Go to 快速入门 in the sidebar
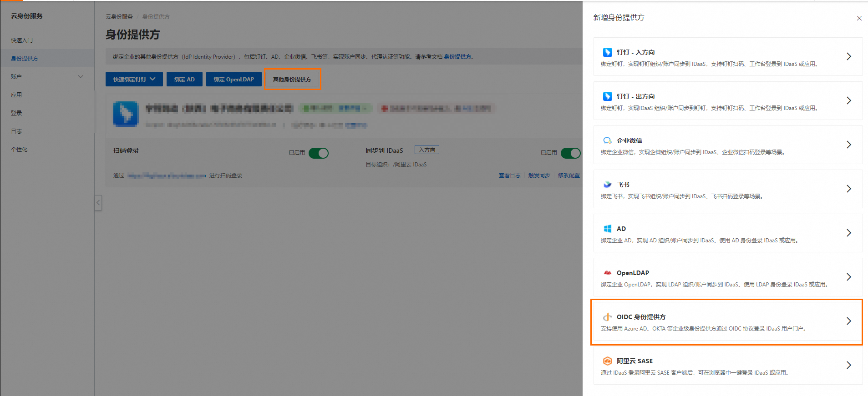 pos(22,40)
